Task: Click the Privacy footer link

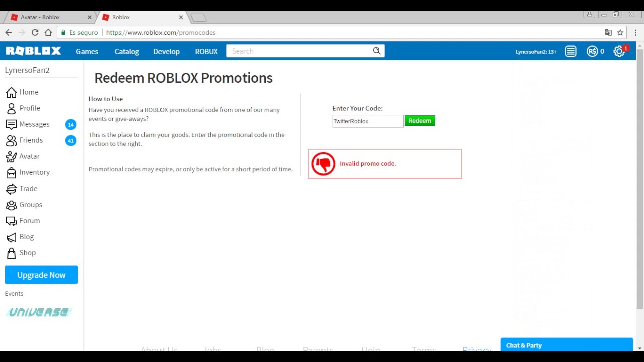Action: click(x=476, y=349)
